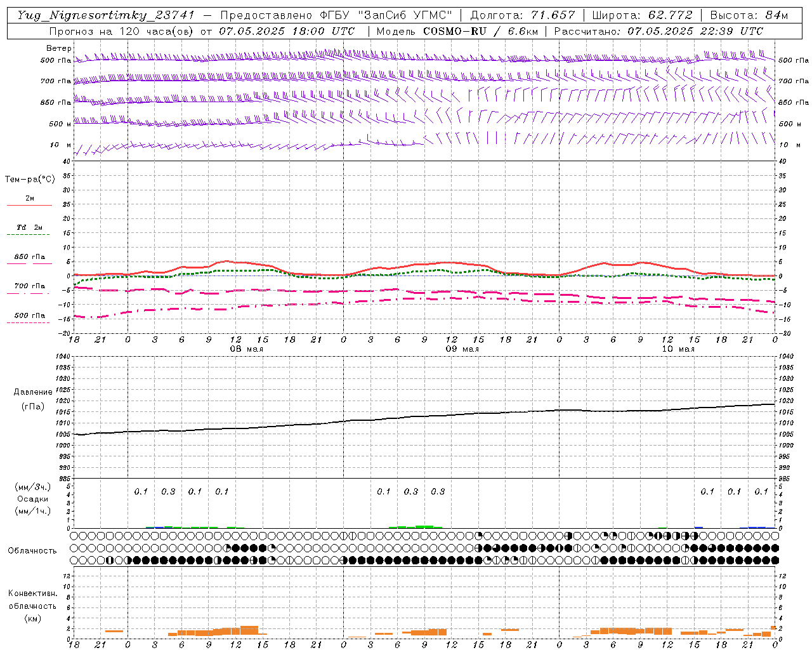Click the Рассчитано: 07.05.2025 22:39 UTC text
The width and height of the screenshot is (812, 650).
pos(658,30)
